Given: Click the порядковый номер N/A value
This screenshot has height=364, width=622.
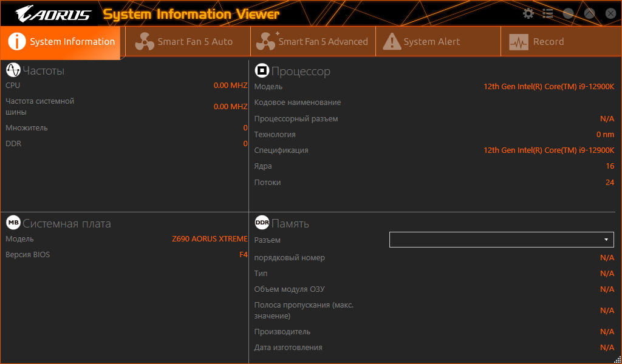Looking at the screenshot, I should coord(607,257).
